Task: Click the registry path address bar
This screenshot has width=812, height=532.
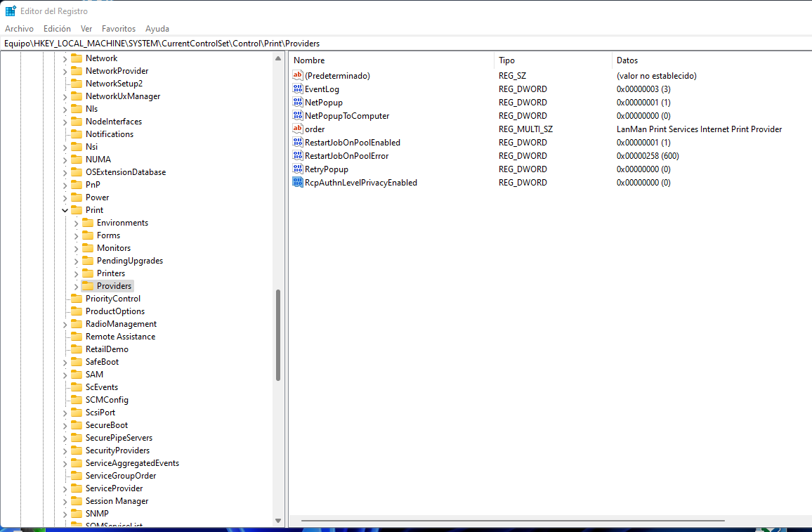Action: pos(406,44)
